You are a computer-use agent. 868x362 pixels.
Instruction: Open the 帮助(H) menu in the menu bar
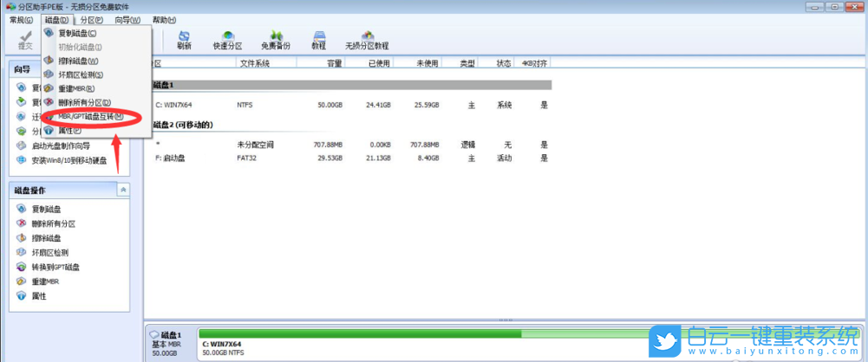point(163,19)
